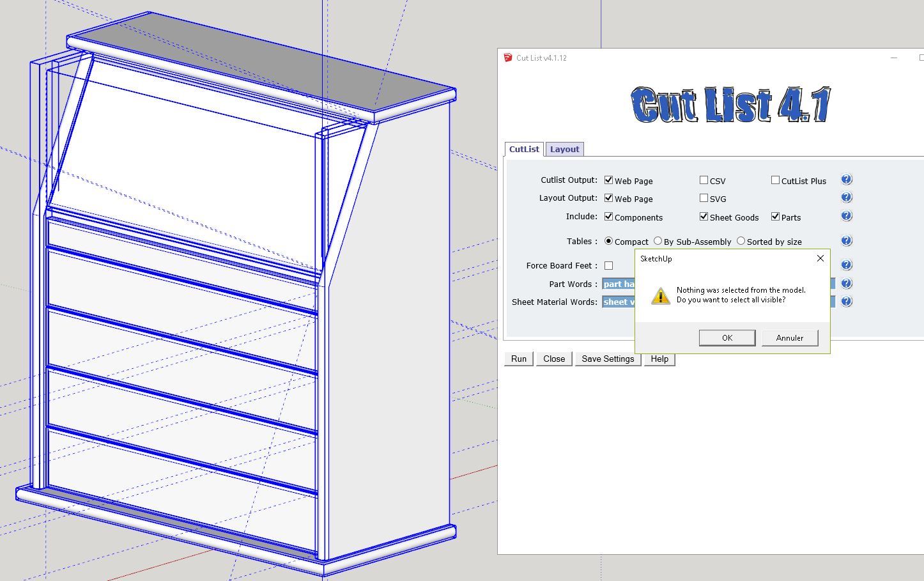Close the SketchUp warning dialog with X
The height and width of the screenshot is (581, 924).
(820, 258)
